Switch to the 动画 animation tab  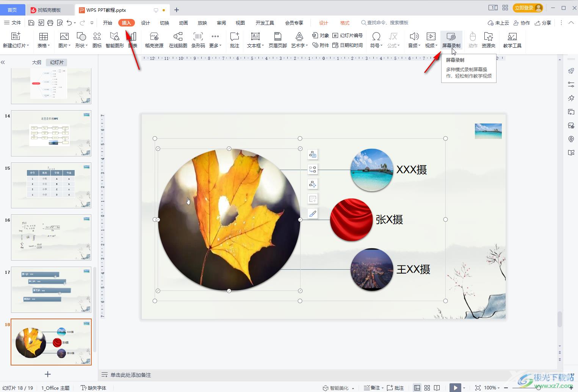[183, 23]
